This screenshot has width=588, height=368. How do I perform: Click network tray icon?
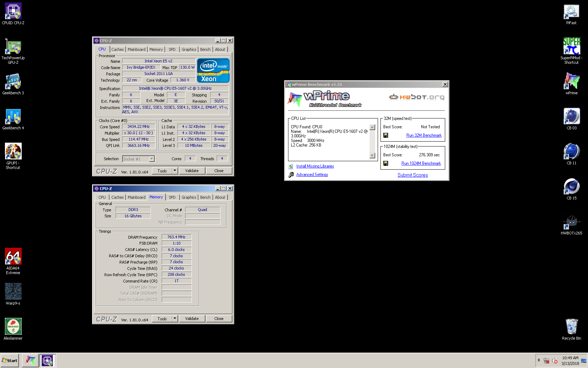(546, 361)
